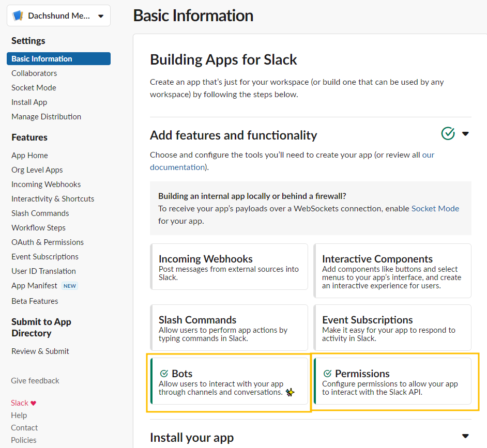
Task: Open the Permissions feature card
Action: point(392,381)
